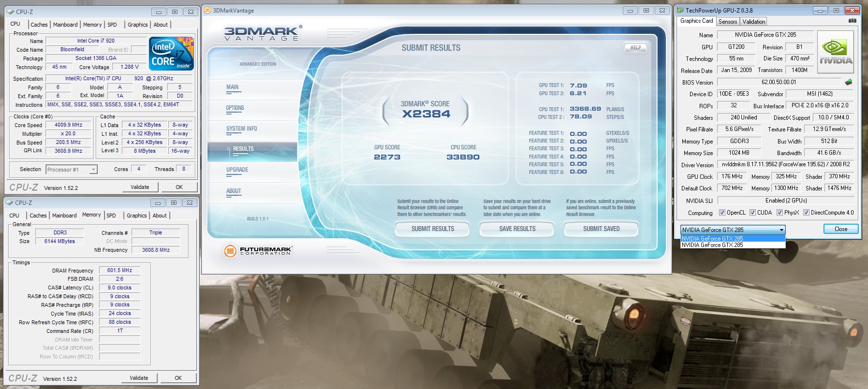Click the lower CPU-Z window title icon

pyautogui.click(x=9, y=202)
